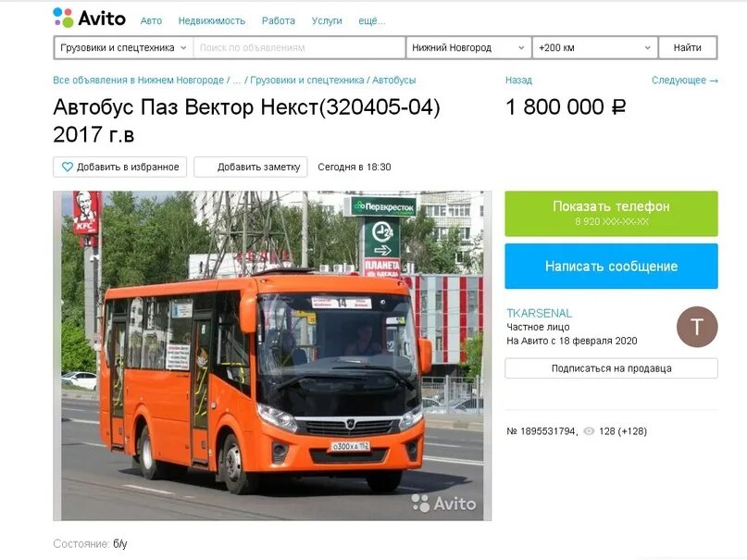Open the Авто menu item
Viewport: 747px width, 560px height.
(151, 21)
